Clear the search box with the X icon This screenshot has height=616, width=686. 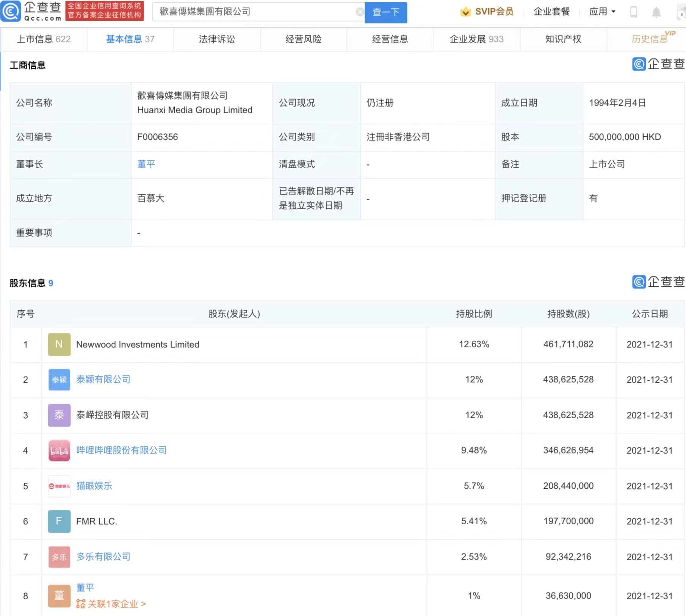[360, 12]
